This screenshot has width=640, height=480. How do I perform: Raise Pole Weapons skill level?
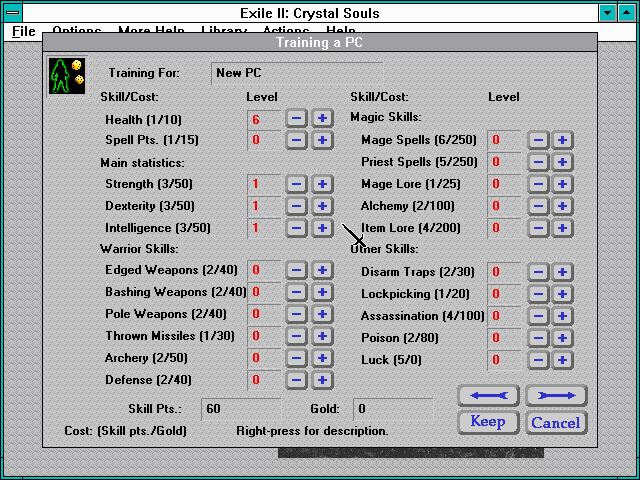tap(322, 314)
